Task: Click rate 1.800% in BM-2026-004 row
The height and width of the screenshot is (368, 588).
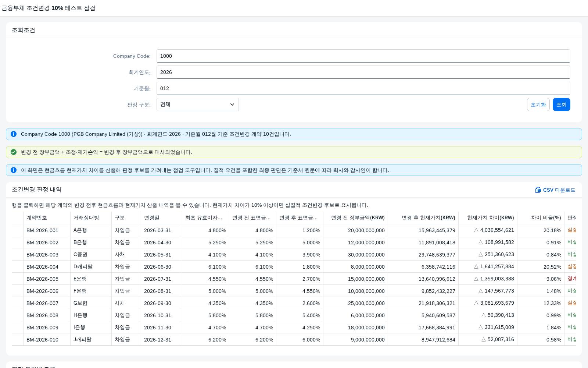Action: click(300, 267)
